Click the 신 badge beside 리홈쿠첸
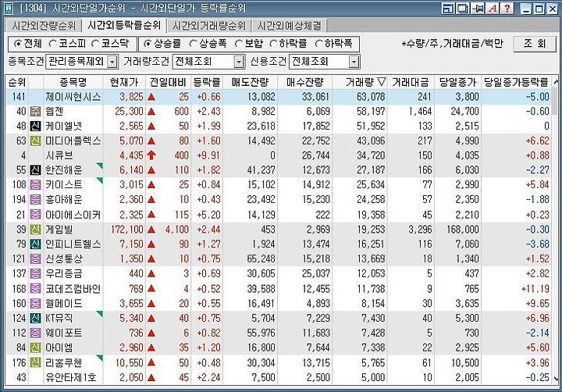This screenshot has width=562, height=392. tap(35, 362)
